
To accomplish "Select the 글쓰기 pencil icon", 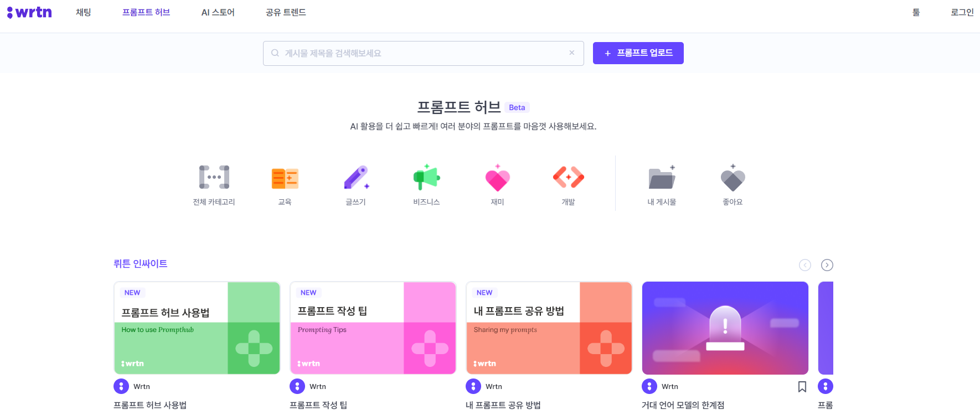I will click(356, 177).
